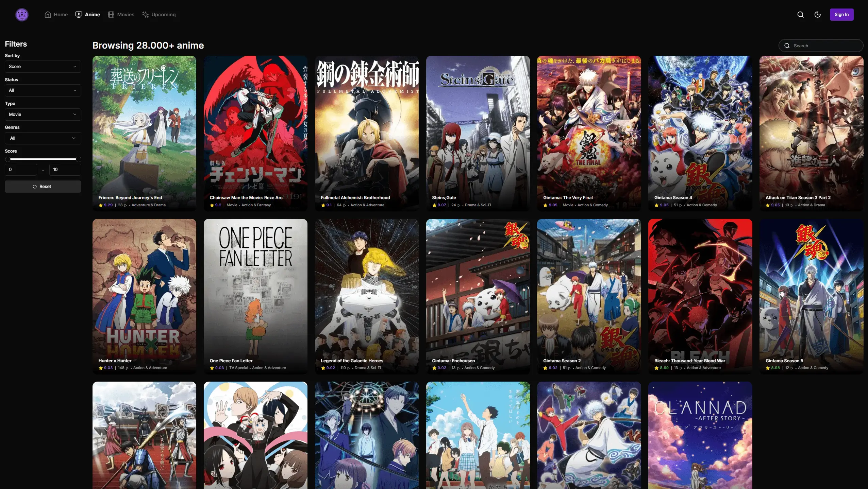The height and width of the screenshot is (489, 868).
Task: Click the star rating icon on Frieren card
Action: [x=101, y=205]
